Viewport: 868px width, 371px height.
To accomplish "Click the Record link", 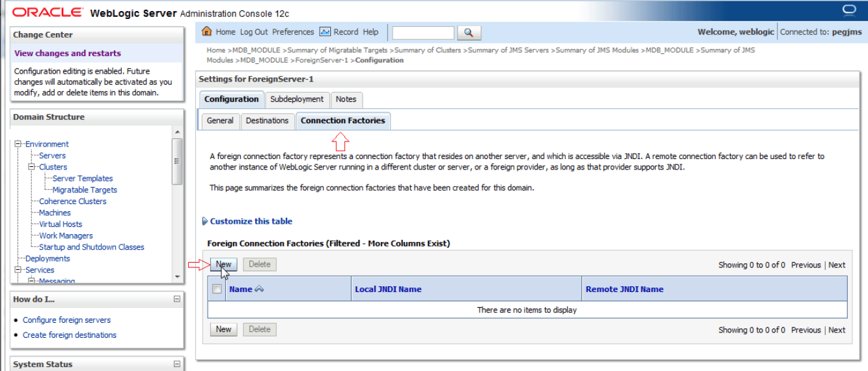I will pos(346,32).
